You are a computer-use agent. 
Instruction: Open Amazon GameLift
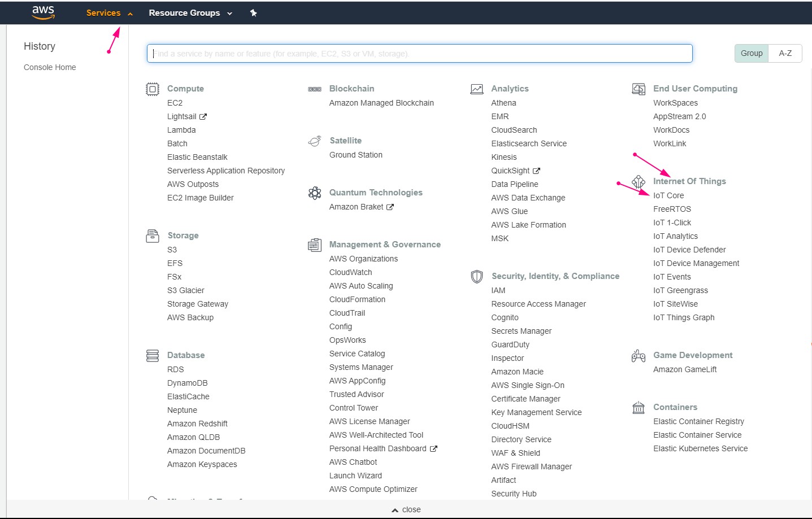tap(685, 369)
